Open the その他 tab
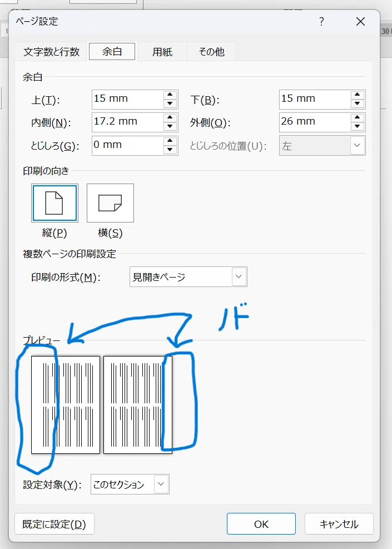Image resolution: width=392 pixels, height=549 pixels. 211,52
